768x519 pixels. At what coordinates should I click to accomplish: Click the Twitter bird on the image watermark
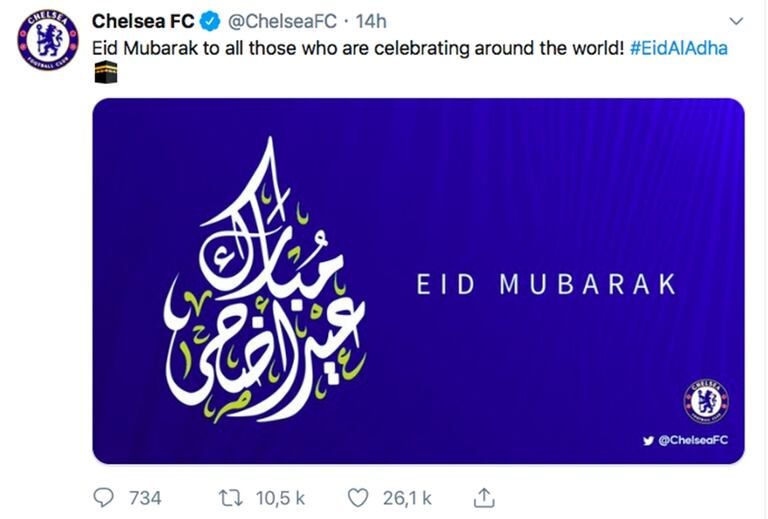pos(647,441)
